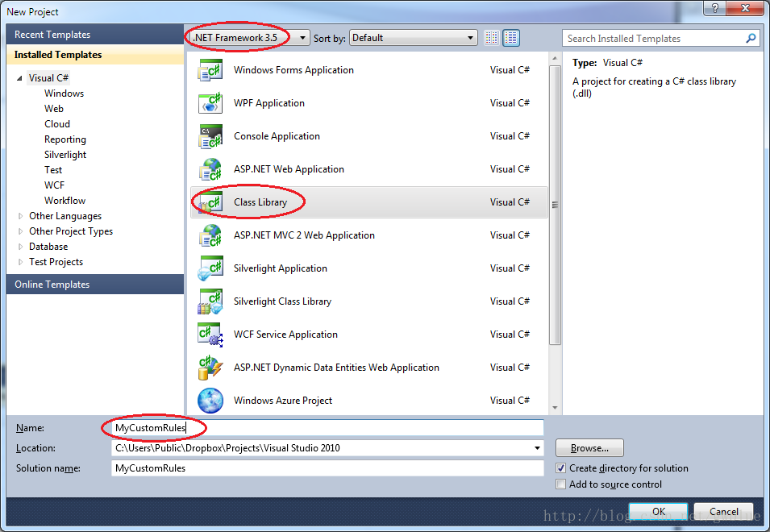Close the New Project dialog
This screenshot has width=770, height=532.
coord(745,8)
